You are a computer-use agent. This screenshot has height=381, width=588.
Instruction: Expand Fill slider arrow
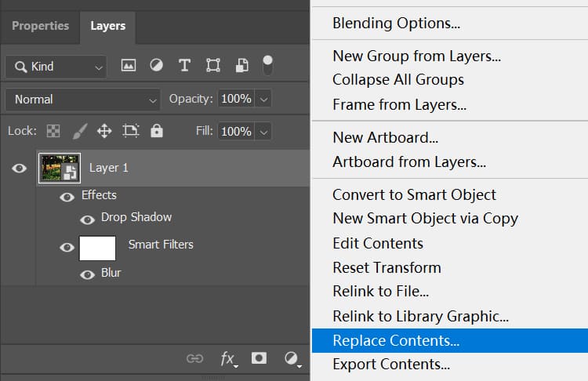click(x=263, y=132)
